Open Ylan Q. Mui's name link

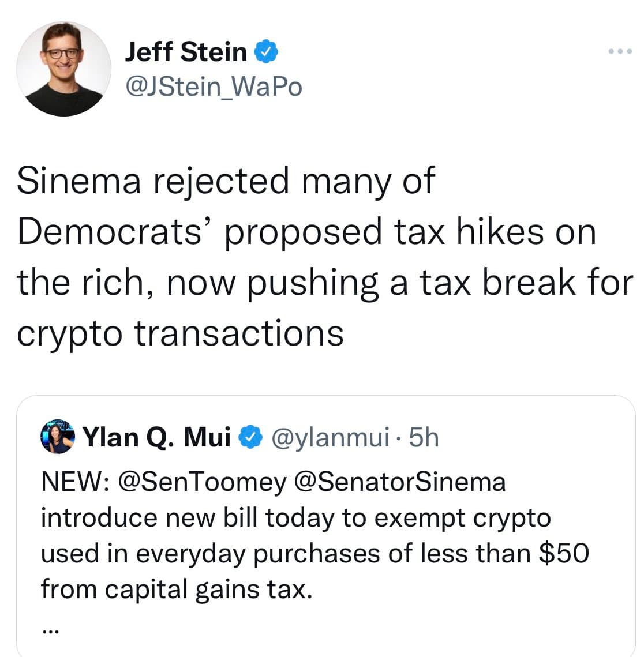click(157, 437)
